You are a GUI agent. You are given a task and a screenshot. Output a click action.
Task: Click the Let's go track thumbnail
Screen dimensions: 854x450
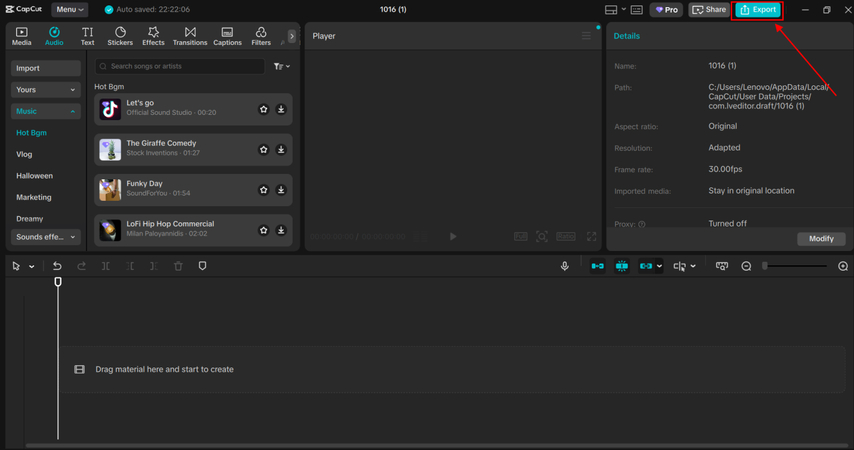coord(110,109)
